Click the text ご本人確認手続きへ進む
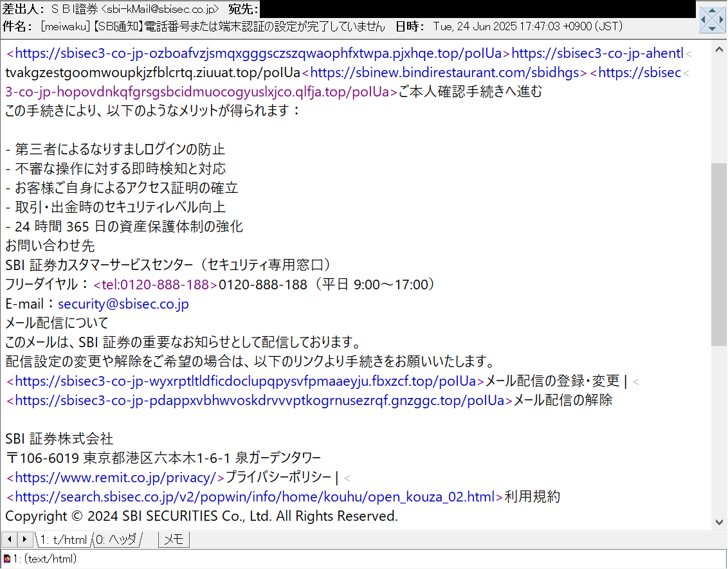Image resolution: width=728 pixels, height=569 pixels. click(x=470, y=92)
